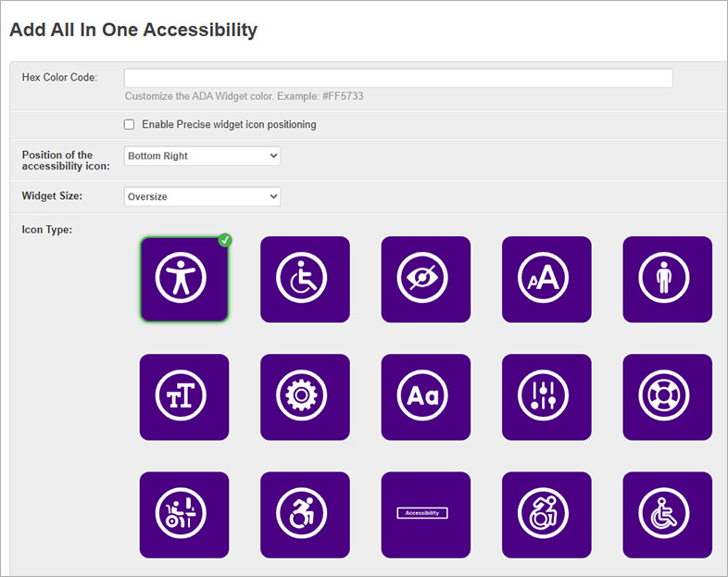Viewport: 728px width, 577px height.
Task: Select the sliders adjustment icon
Action: coord(546,397)
